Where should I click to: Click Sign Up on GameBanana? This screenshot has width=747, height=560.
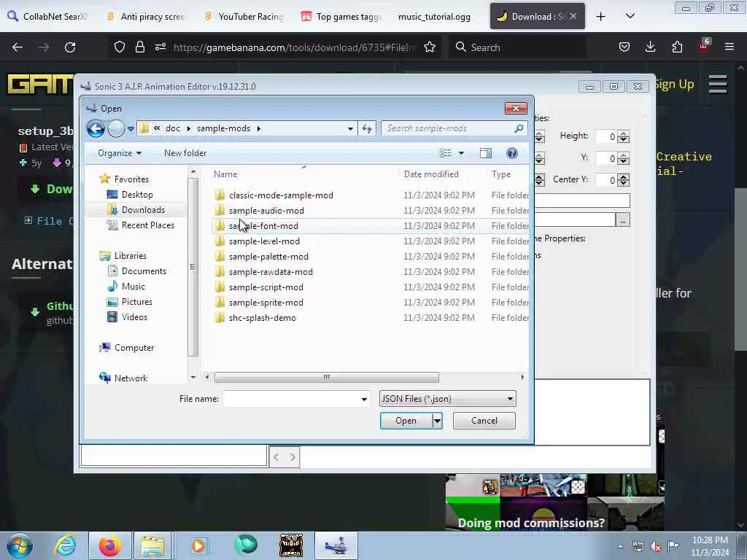pos(675,85)
